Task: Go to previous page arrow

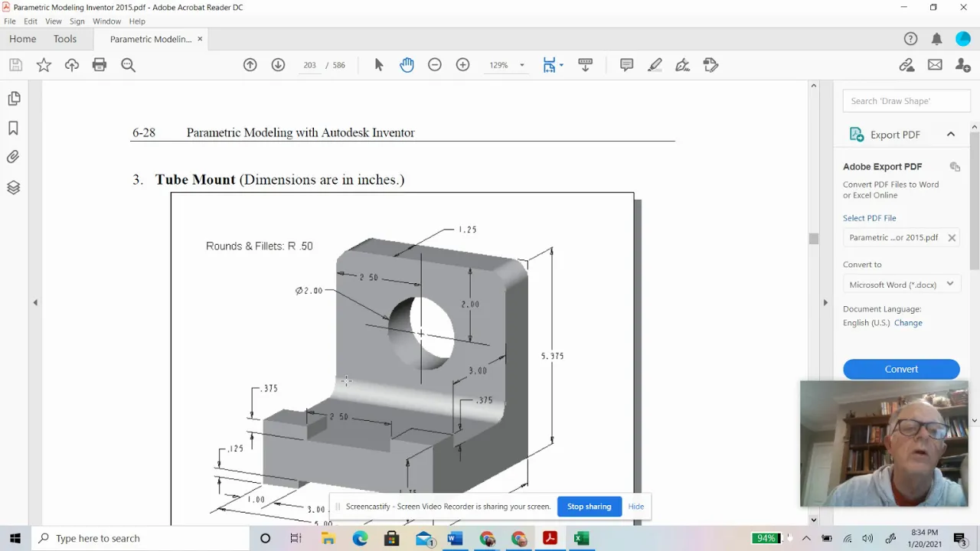Action: click(250, 65)
